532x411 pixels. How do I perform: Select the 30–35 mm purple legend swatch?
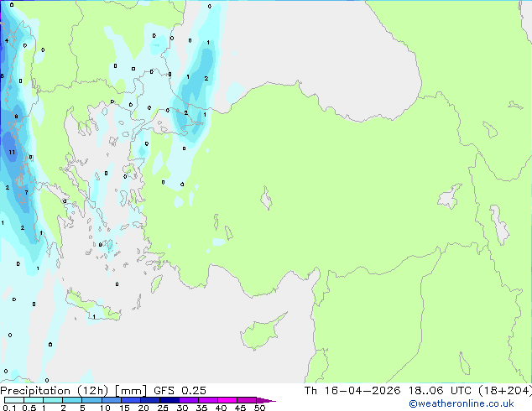click(188, 400)
